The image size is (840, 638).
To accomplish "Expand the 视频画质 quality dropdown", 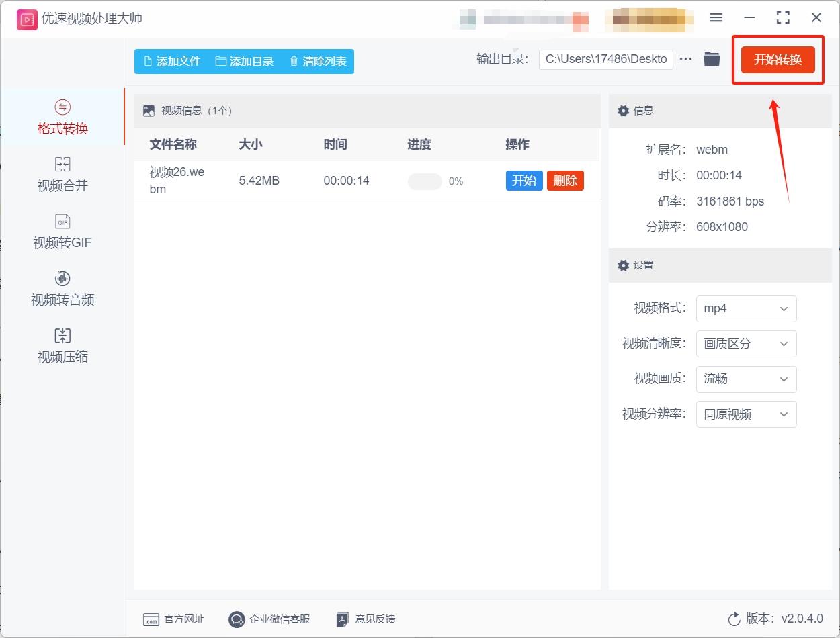I will 746,379.
